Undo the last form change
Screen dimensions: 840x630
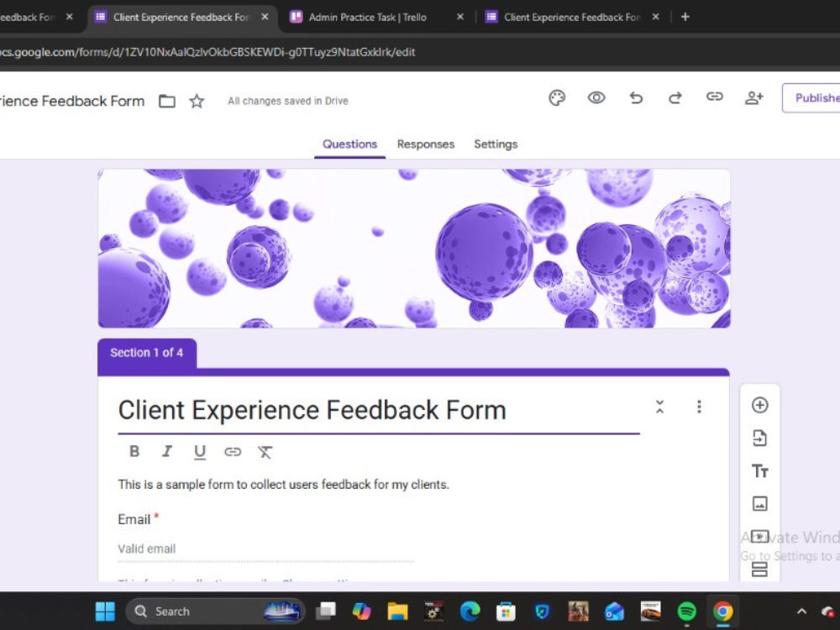tap(636, 97)
